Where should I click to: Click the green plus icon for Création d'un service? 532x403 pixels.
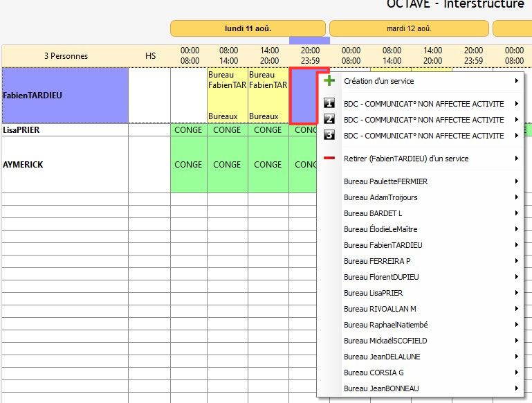(x=329, y=81)
